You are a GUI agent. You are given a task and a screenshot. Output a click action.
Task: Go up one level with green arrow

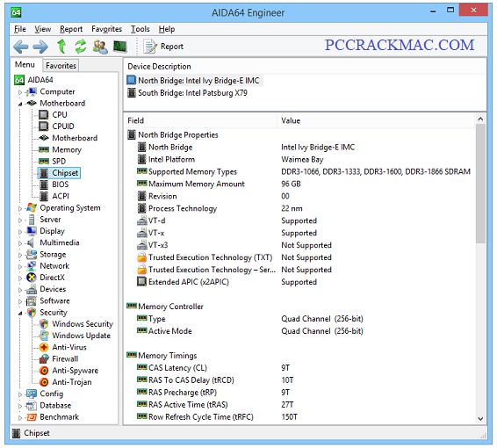click(61, 47)
